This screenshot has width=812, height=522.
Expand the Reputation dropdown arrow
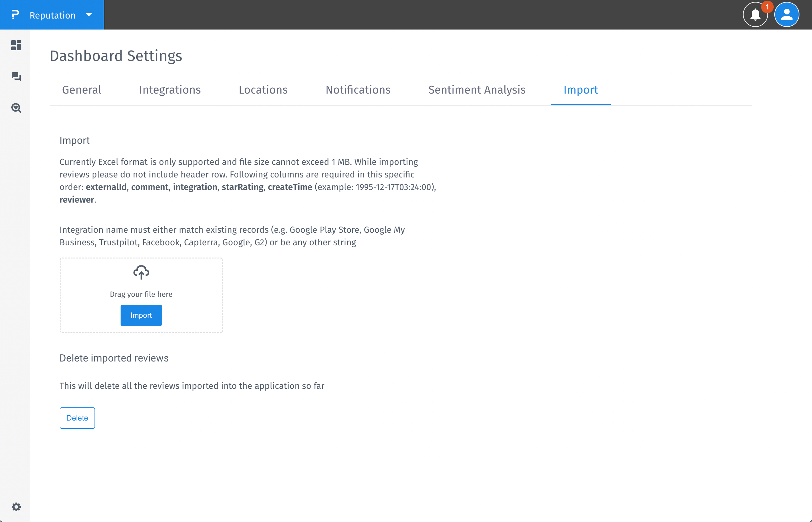tap(89, 15)
